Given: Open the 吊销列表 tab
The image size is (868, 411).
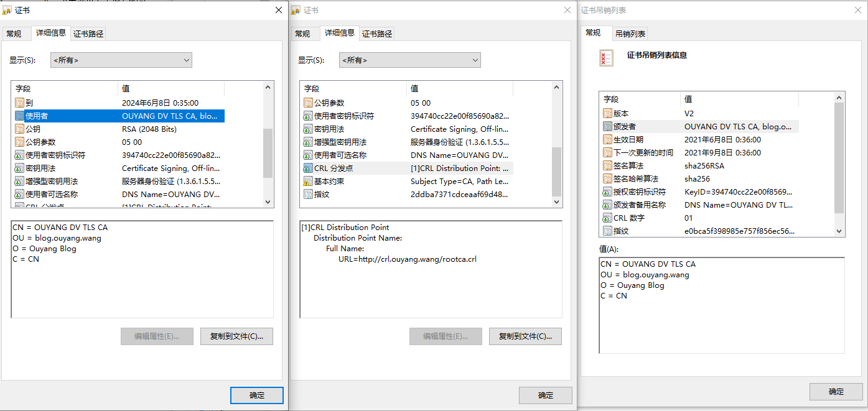Looking at the screenshot, I should (630, 34).
